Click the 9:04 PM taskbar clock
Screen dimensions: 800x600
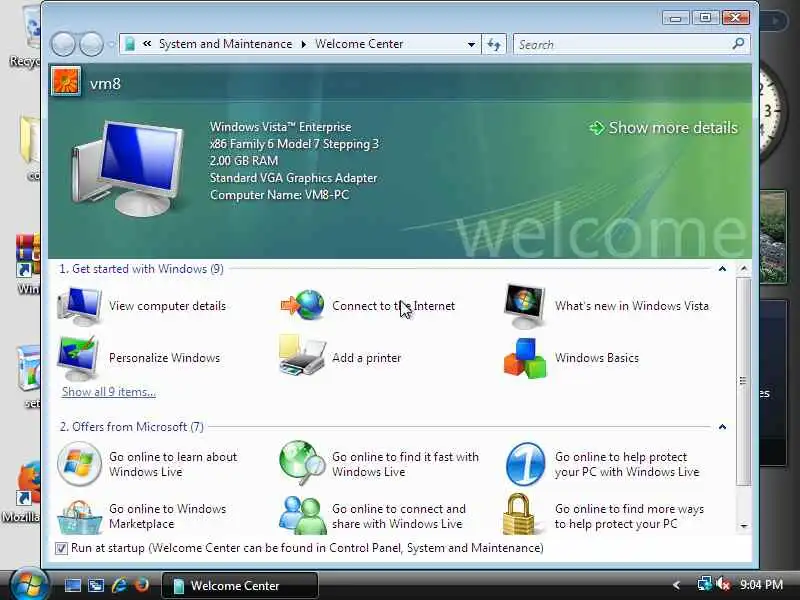click(761, 585)
